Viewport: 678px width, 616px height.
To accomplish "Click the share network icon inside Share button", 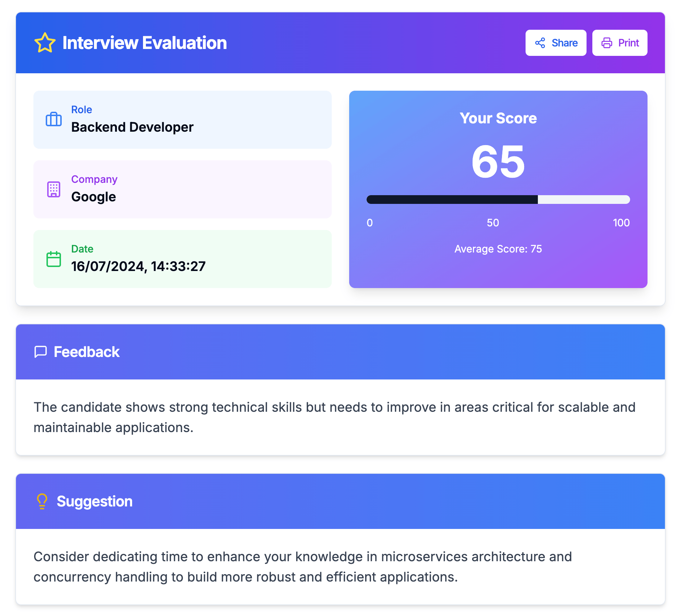I will click(x=540, y=43).
